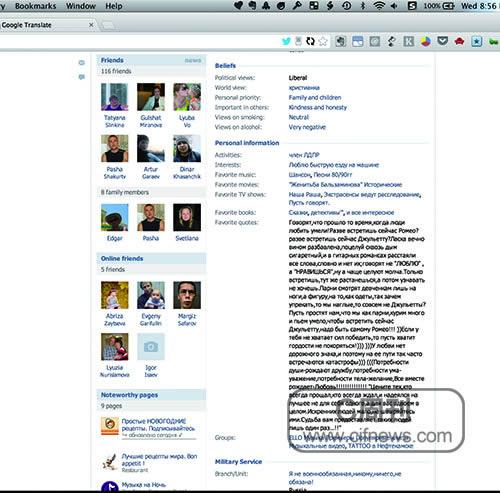Viewport: 500px width, 493px height.
Task: Open a new browser tab
Action: tap(109, 26)
